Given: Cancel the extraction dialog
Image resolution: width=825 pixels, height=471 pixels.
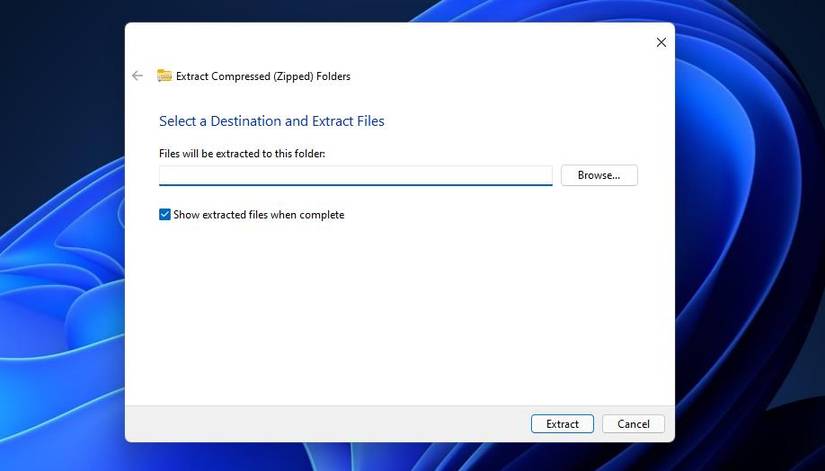Looking at the screenshot, I should pyautogui.click(x=633, y=424).
